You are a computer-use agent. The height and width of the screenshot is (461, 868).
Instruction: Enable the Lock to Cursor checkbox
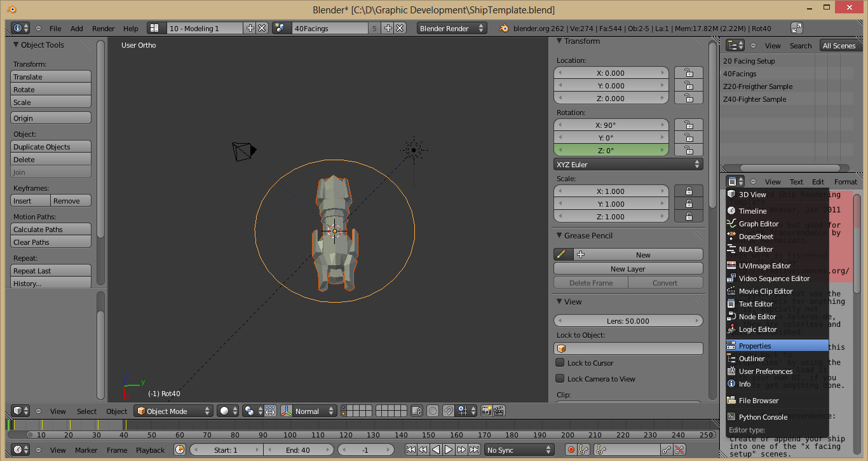(x=560, y=362)
